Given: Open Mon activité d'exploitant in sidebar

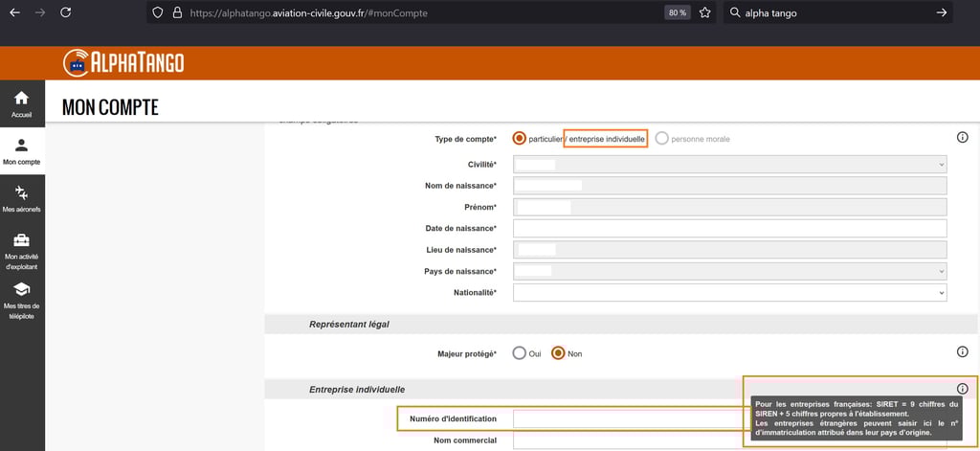Looking at the screenshot, I should [22, 252].
